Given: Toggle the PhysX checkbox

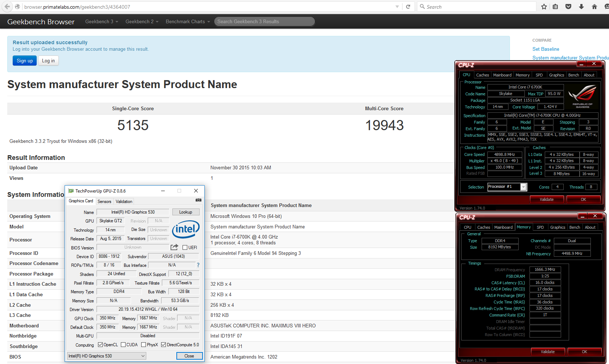Looking at the screenshot, I should 144,345.
